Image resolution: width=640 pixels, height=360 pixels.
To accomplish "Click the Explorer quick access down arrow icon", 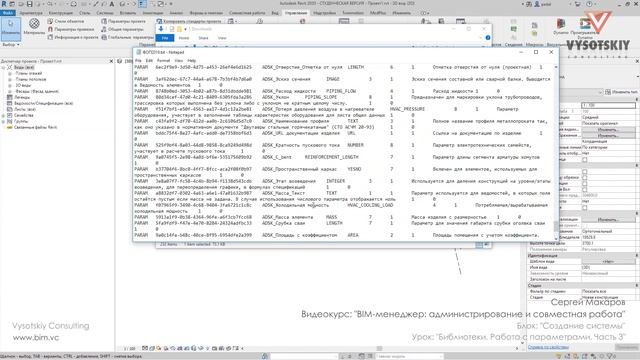I will [161, 29].
